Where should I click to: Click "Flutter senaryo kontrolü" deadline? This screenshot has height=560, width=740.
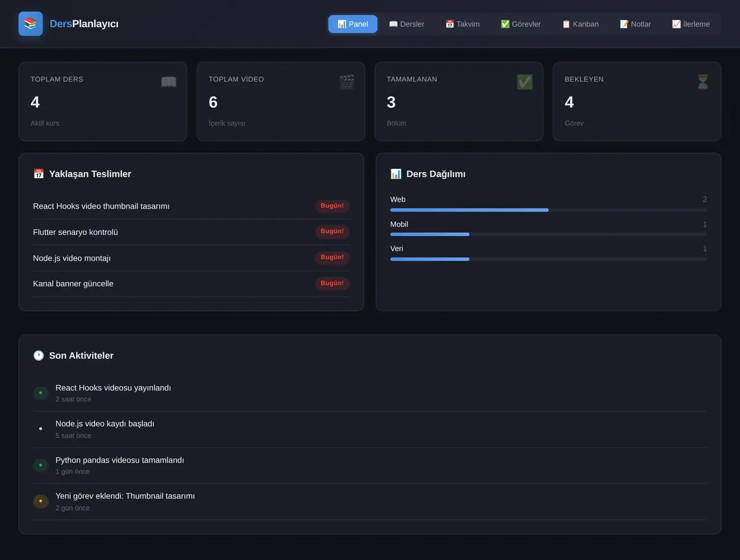pyautogui.click(x=75, y=232)
